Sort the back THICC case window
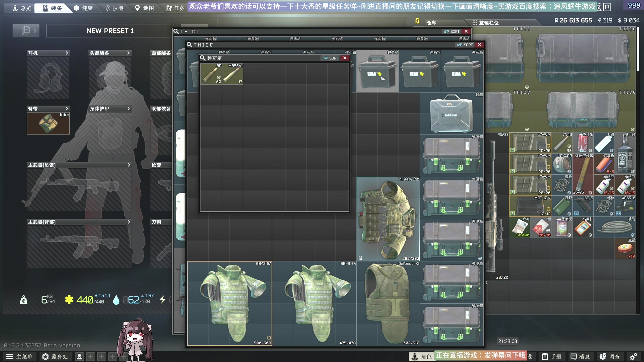The image size is (644, 362). pos(452,31)
